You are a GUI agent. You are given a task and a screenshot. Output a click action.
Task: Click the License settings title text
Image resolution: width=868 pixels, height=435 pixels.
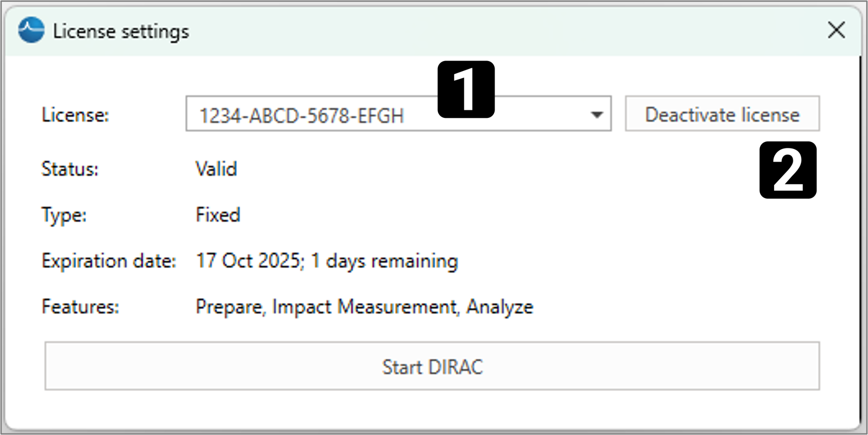coord(121,31)
